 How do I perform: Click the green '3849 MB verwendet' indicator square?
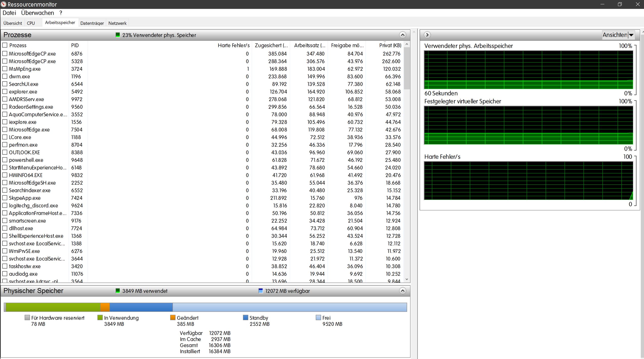click(117, 291)
